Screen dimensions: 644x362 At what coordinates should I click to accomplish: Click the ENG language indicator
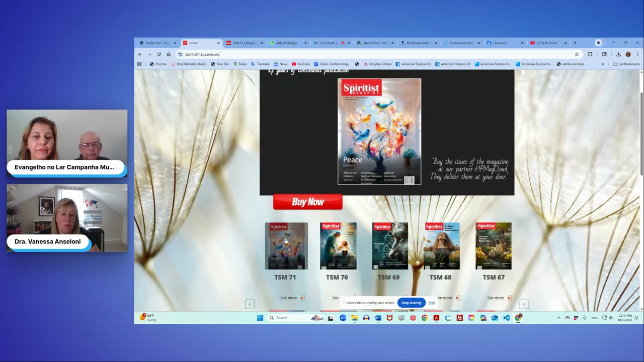pyautogui.click(x=594, y=318)
